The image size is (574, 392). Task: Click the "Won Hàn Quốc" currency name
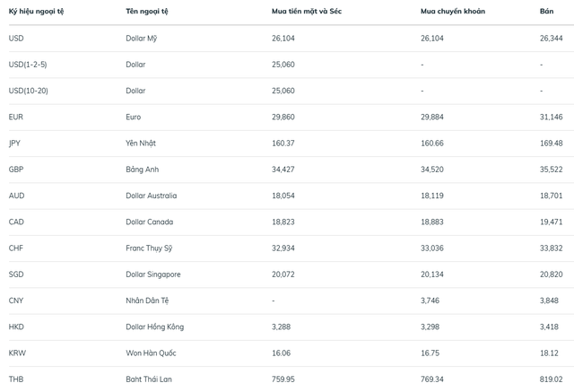point(150,353)
